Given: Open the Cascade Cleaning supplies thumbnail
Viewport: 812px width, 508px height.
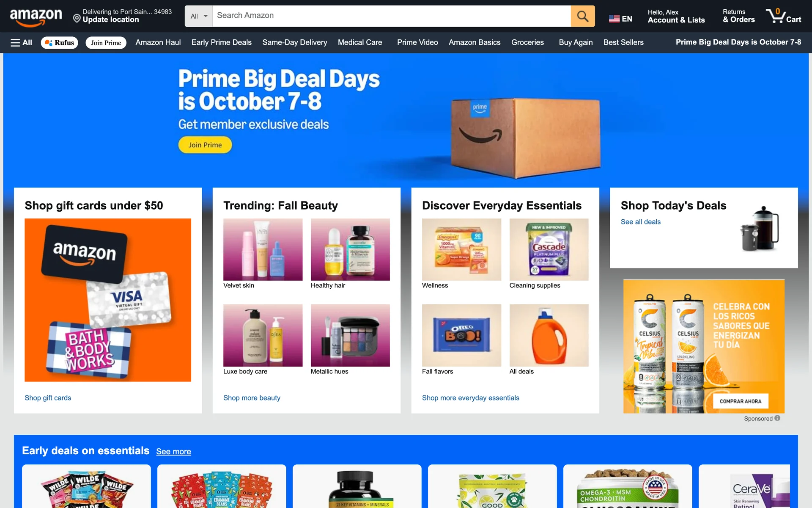Looking at the screenshot, I should (x=549, y=249).
